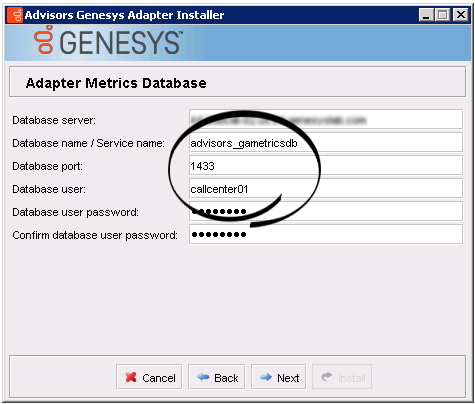
Task: Click the Database user field with callcenter01
Action: (x=326, y=189)
